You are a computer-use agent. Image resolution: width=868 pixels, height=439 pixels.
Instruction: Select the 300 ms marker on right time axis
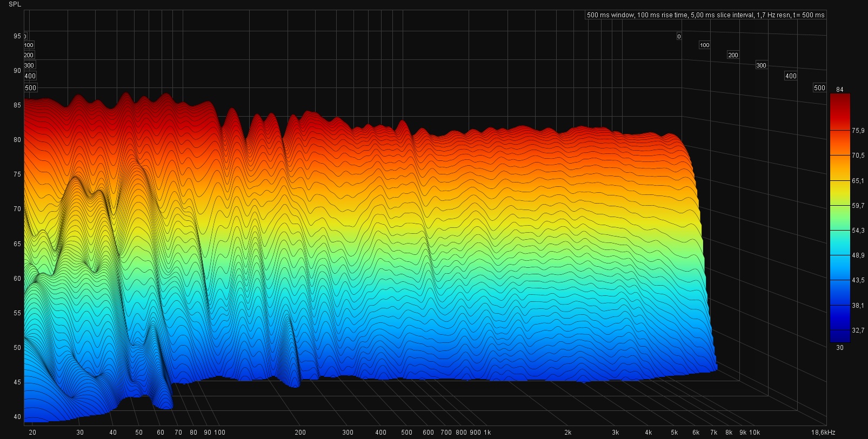pyautogui.click(x=761, y=65)
